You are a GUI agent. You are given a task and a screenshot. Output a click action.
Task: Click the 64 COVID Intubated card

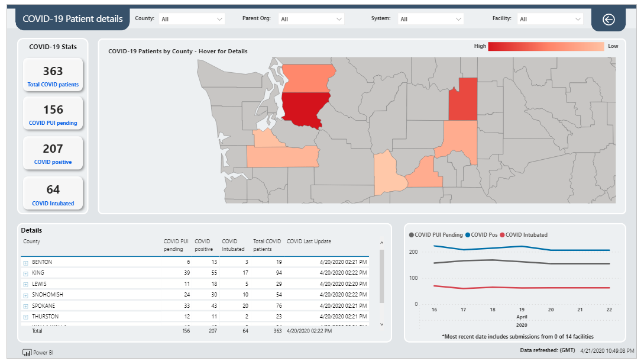tap(53, 193)
